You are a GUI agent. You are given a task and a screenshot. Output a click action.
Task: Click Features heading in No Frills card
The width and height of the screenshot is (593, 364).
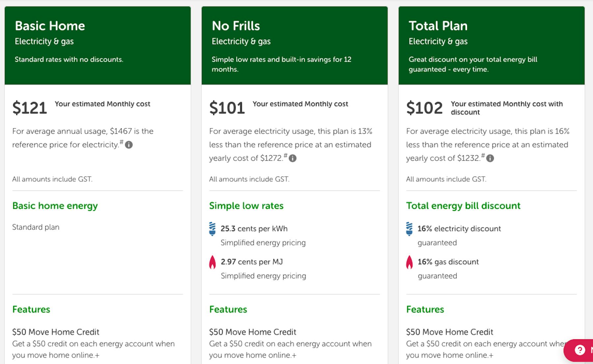(x=228, y=309)
